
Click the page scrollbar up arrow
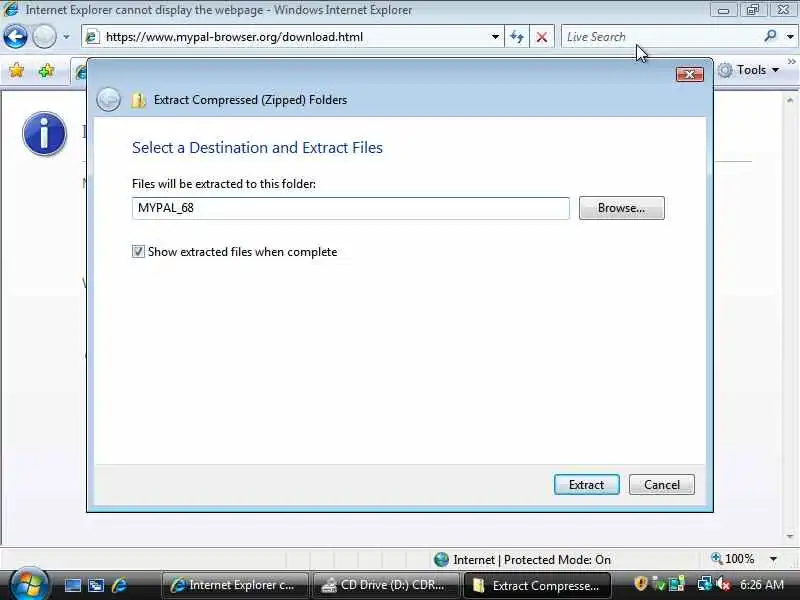[790, 100]
